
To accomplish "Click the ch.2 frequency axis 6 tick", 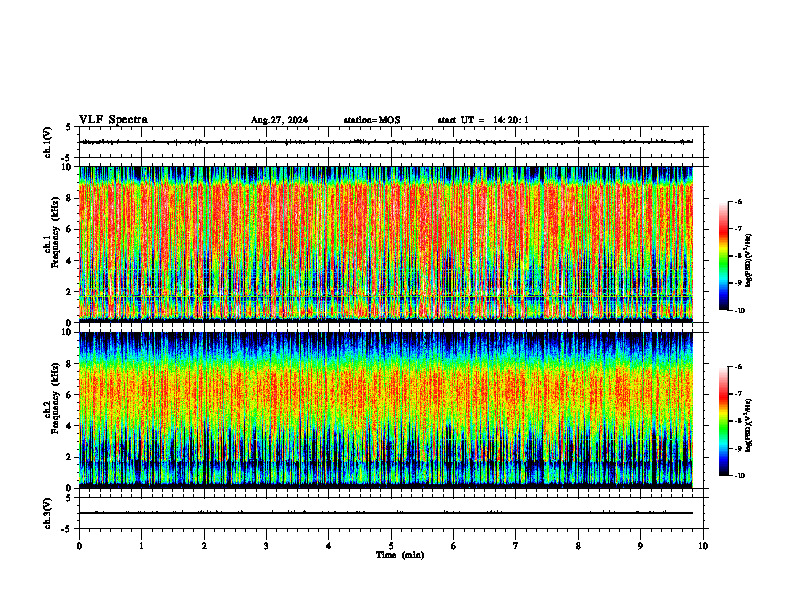I will (70, 395).
